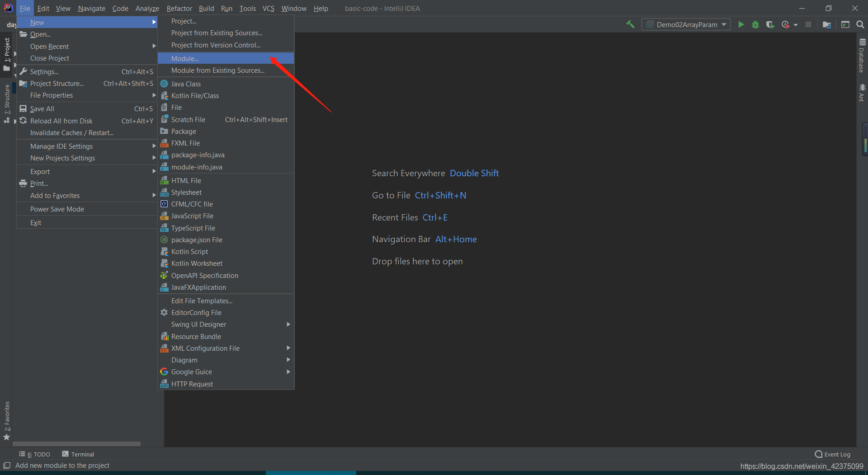Screen dimensions: 868x475
Task: Select Project from Version Control...
Action: point(226,45)
